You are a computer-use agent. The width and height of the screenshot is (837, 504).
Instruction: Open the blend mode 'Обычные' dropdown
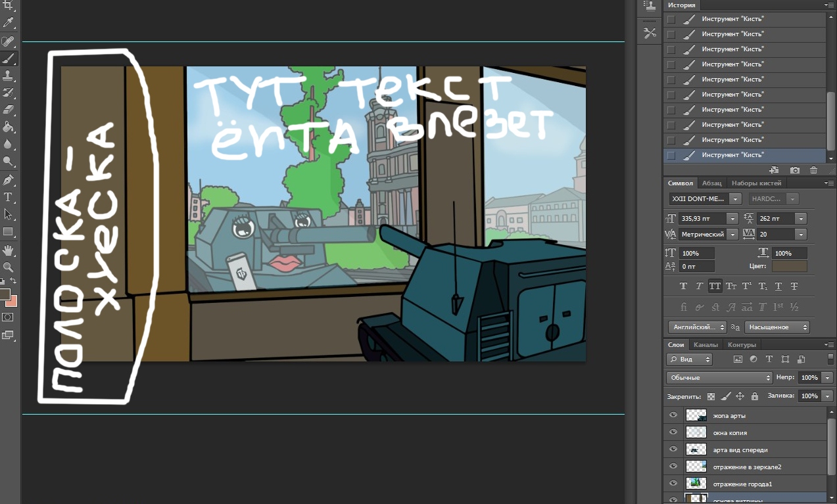coord(719,378)
